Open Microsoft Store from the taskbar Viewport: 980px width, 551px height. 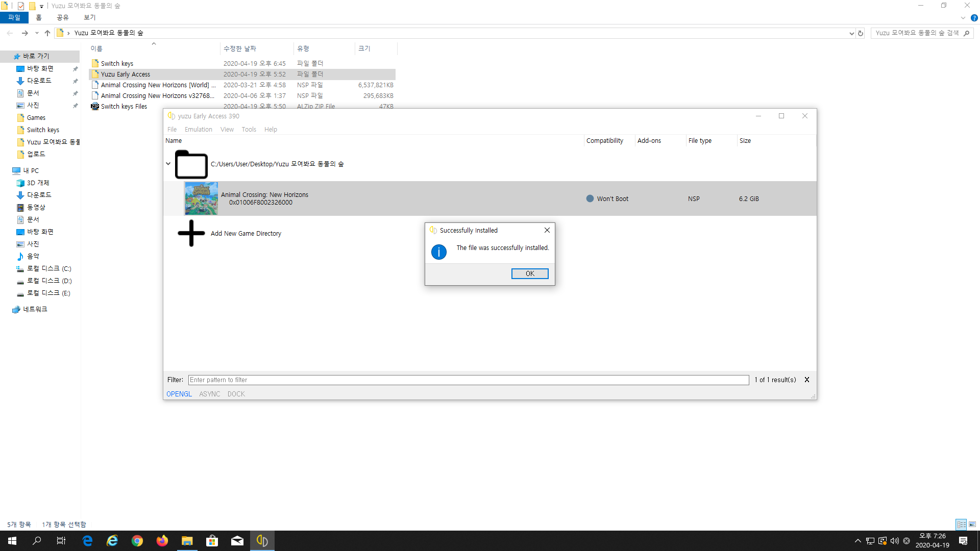pos(212,541)
